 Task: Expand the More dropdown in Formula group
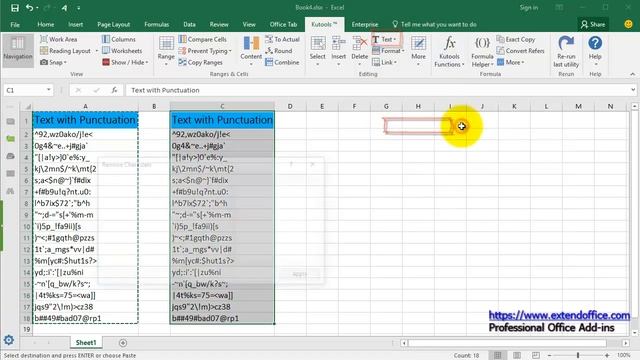[x=511, y=62]
